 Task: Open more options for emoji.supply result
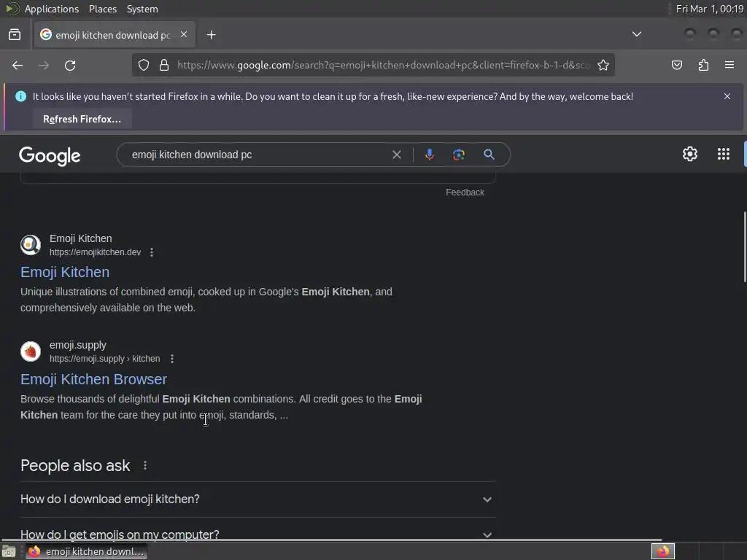pos(172,359)
